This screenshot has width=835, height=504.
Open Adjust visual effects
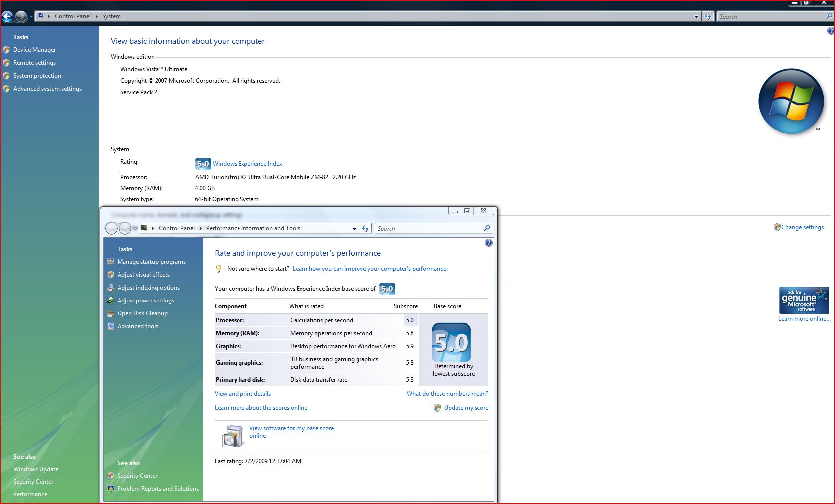point(143,275)
